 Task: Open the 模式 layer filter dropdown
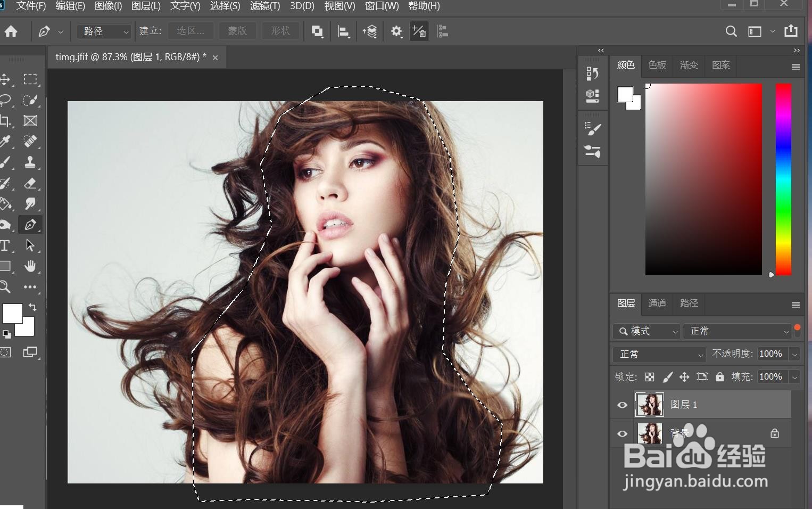[647, 331]
